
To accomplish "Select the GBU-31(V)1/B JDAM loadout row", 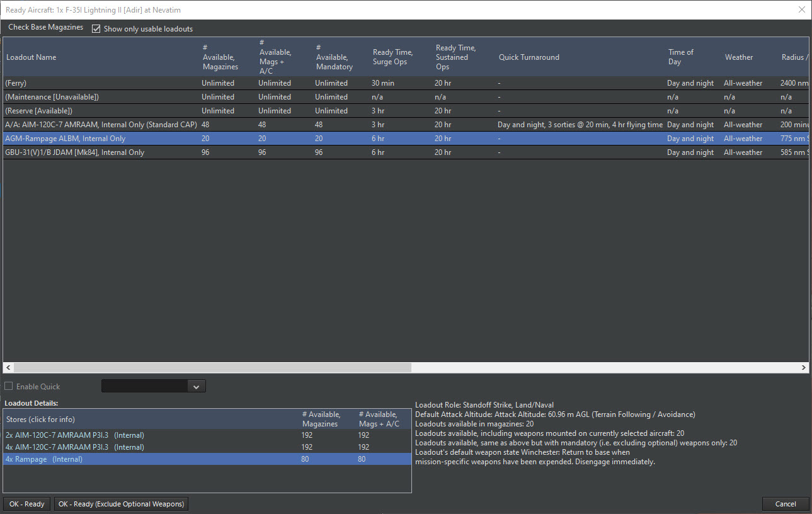I will pyautogui.click(x=406, y=152).
